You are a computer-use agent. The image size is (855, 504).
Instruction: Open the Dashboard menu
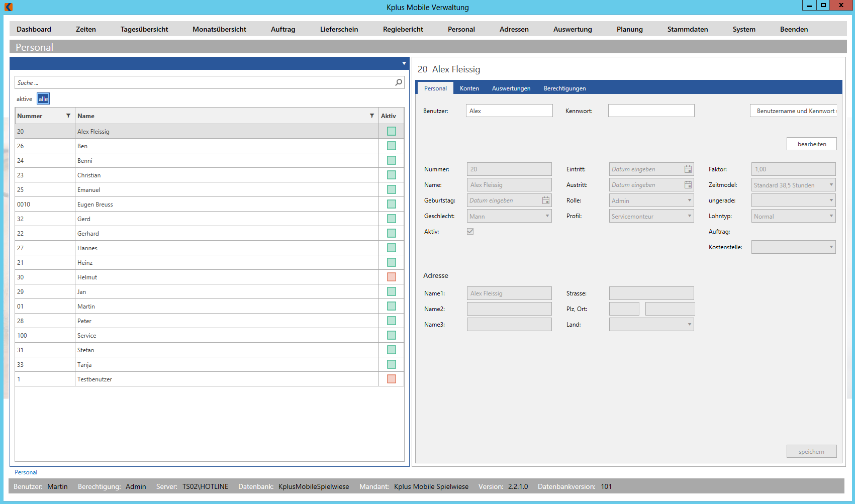(x=34, y=29)
